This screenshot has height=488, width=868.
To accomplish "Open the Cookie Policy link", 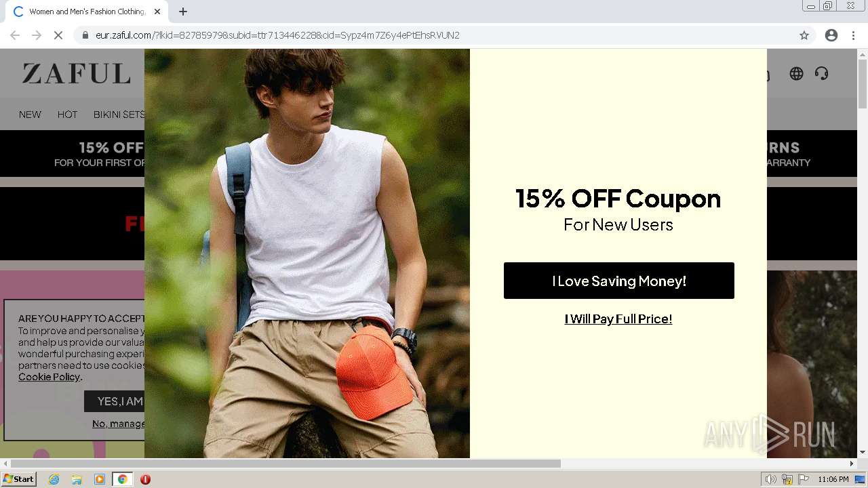I will click(50, 377).
